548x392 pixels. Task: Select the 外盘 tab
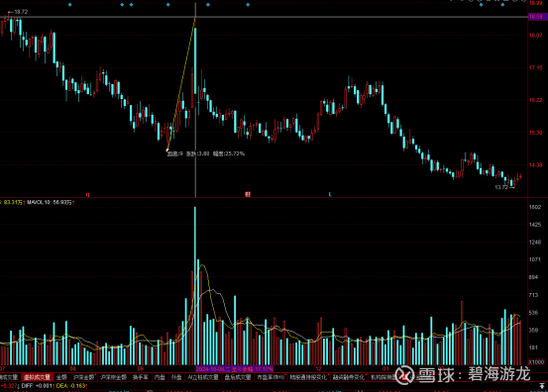(176, 377)
